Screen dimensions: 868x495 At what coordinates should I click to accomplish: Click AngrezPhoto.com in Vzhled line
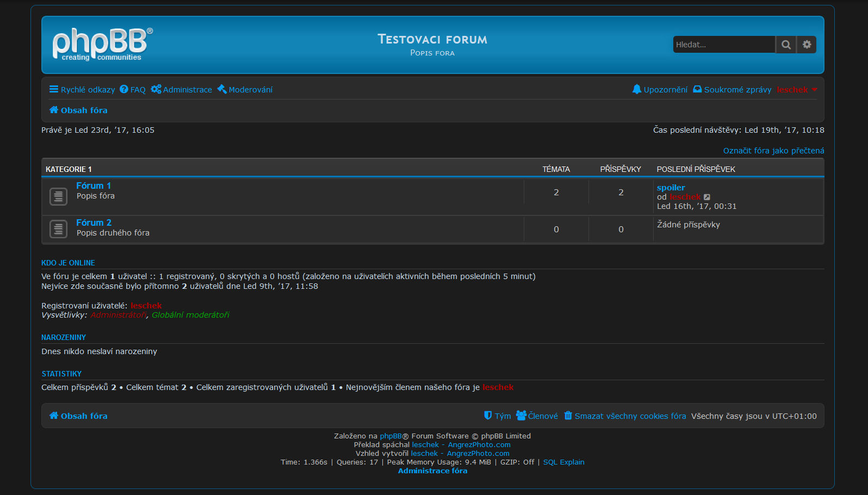coord(478,454)
